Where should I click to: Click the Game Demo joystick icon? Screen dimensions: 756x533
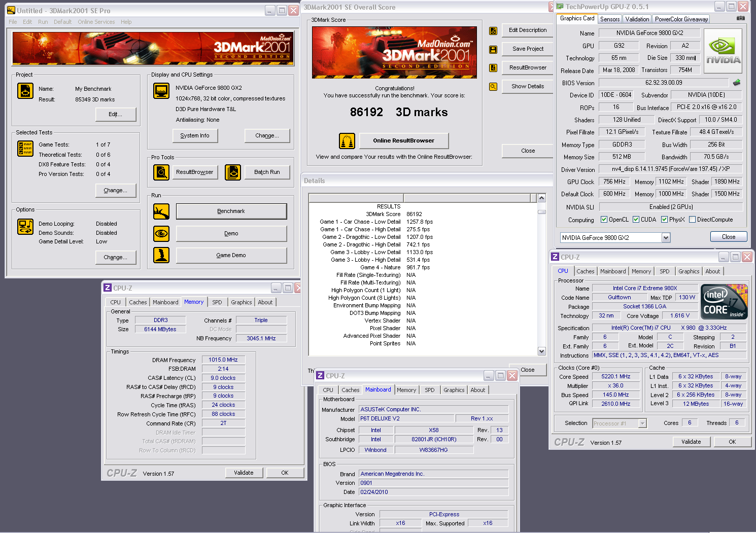click(x=161, y=255)
